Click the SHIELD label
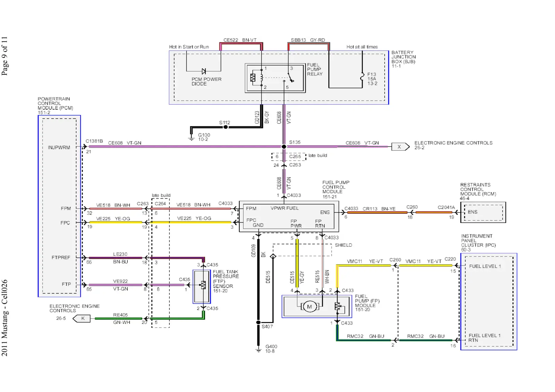 343,245
